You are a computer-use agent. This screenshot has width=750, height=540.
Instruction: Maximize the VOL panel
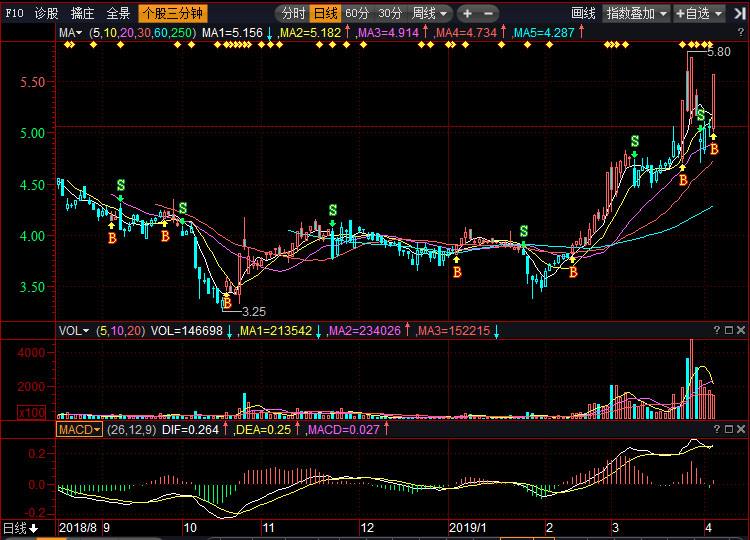point(728,330)
